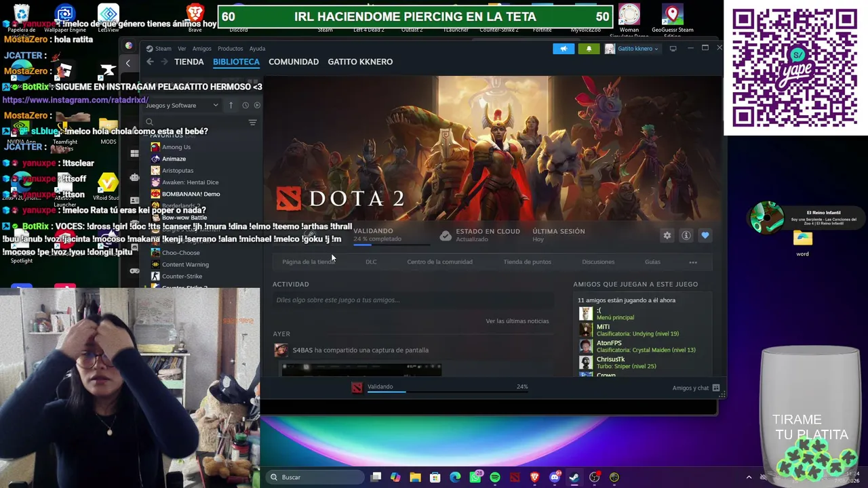Open the Ver menu
The width and height of the screenshot is (868, 488).
pos(182,49)
